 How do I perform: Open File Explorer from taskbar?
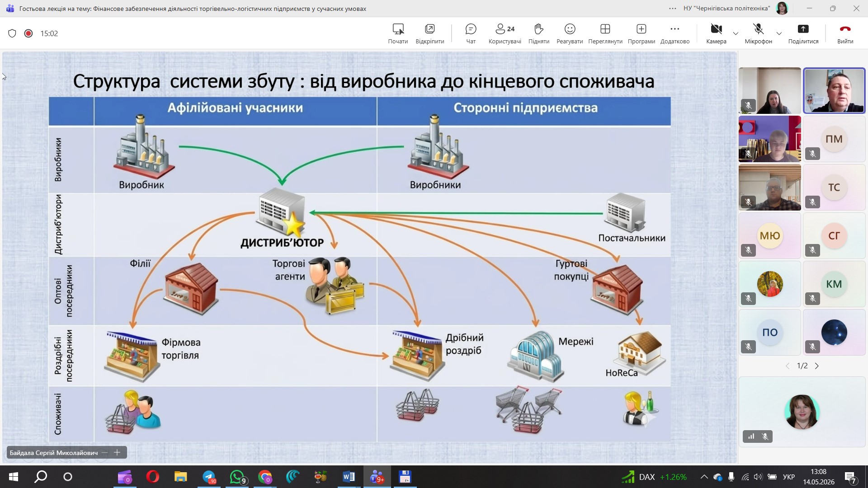181,477
